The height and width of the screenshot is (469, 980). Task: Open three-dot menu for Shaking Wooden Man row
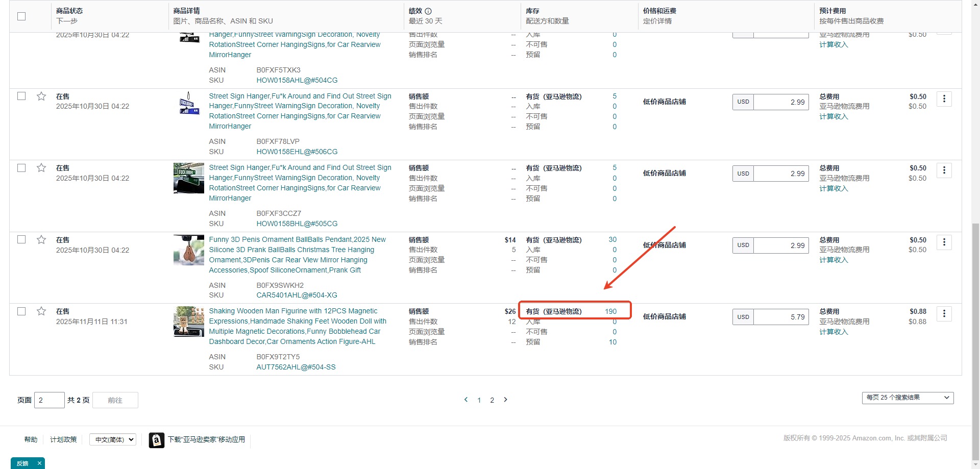coord(944,314)
